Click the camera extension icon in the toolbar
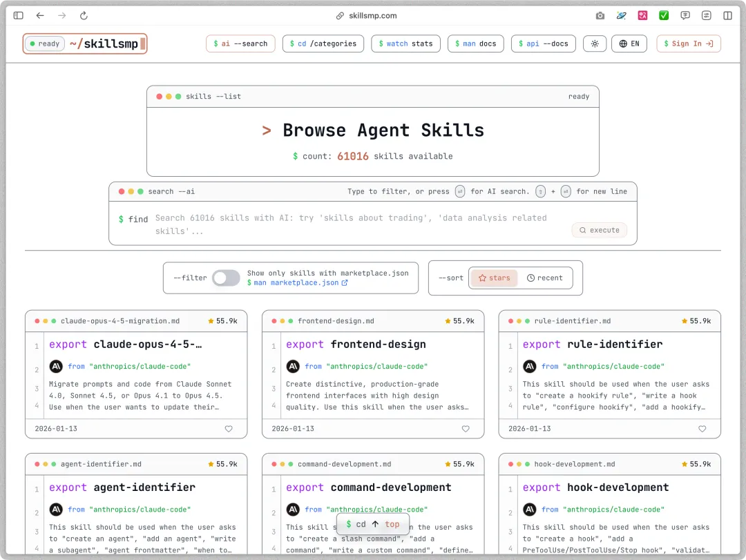Screen dimensions: 746x560 (600, 15)
